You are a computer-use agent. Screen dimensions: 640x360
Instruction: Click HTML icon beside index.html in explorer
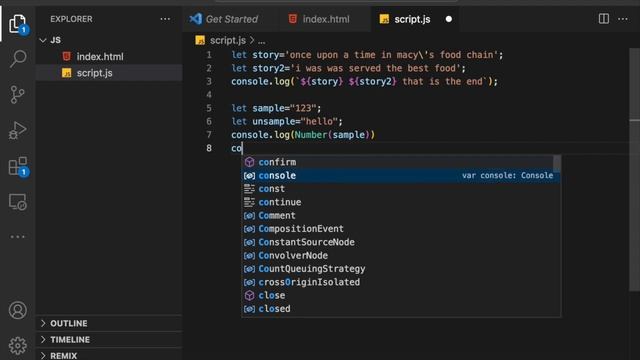(x=67, y=56)
